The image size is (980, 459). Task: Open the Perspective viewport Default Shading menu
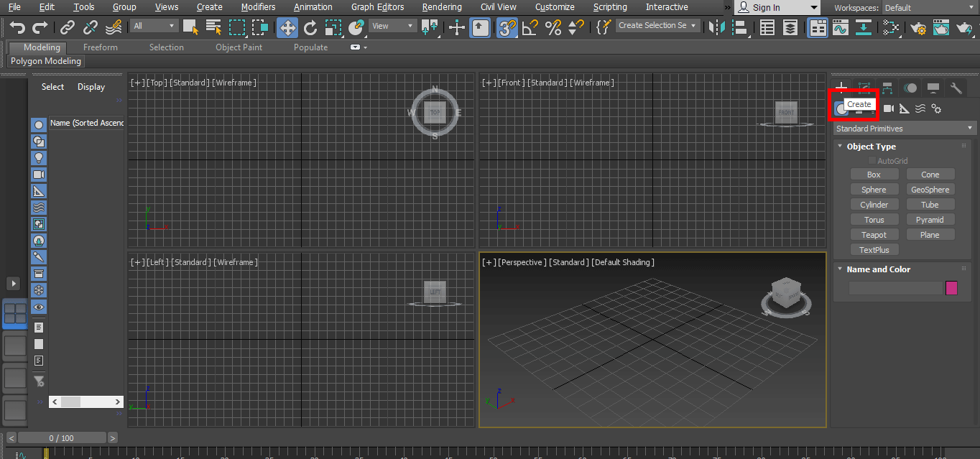(623, 262)
